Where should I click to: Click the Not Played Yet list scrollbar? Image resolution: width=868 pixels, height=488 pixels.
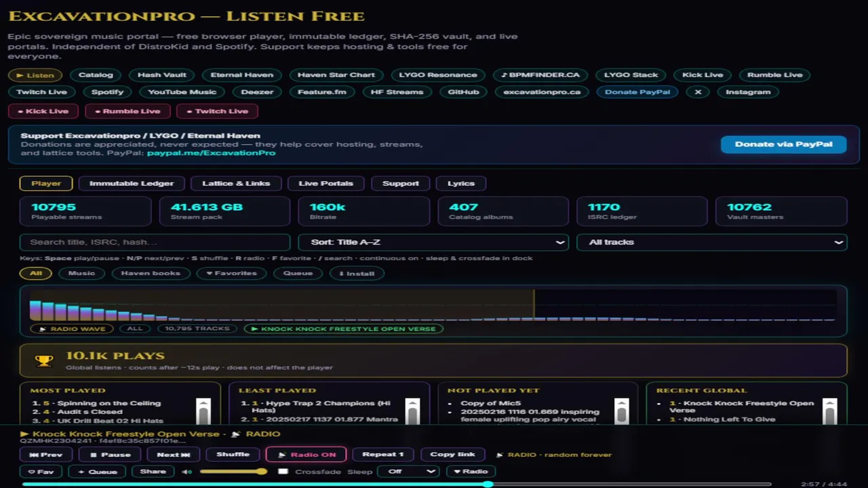tap(621, 411)
